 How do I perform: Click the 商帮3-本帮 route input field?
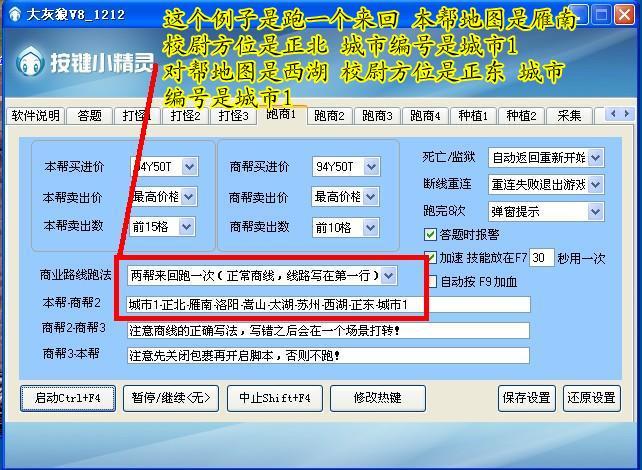click(x=328, y=355)
